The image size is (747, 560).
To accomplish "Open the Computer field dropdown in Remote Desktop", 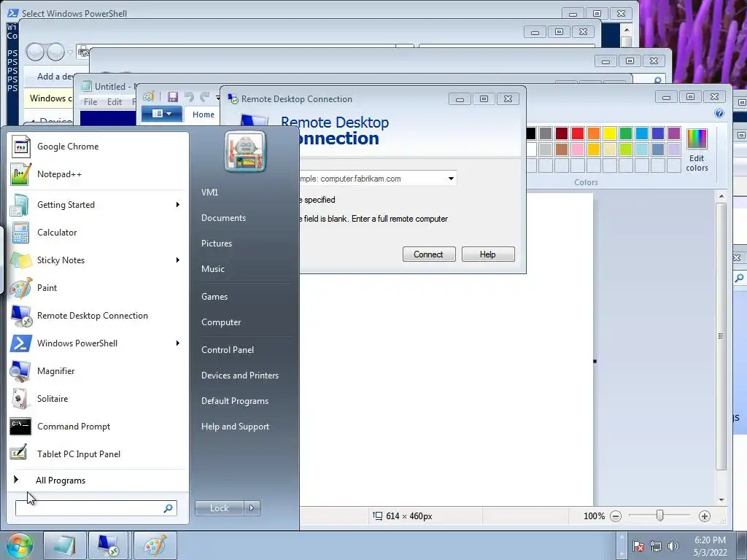I will pyautogui.click(x=451, y=179).
